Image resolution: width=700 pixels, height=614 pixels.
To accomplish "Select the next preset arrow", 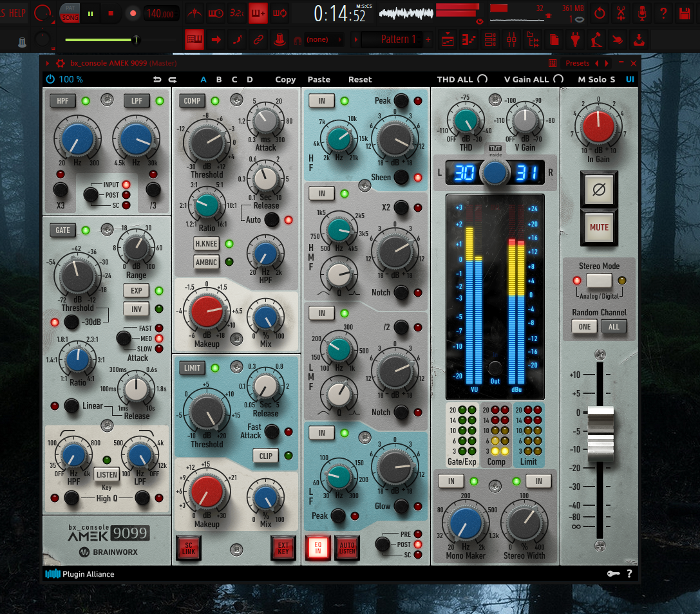I will point(606,63).
